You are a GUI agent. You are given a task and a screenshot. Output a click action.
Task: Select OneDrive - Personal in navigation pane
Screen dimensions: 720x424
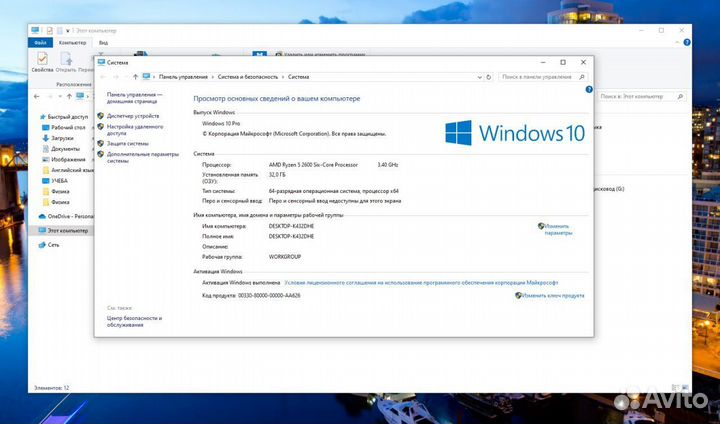point(69,215)
